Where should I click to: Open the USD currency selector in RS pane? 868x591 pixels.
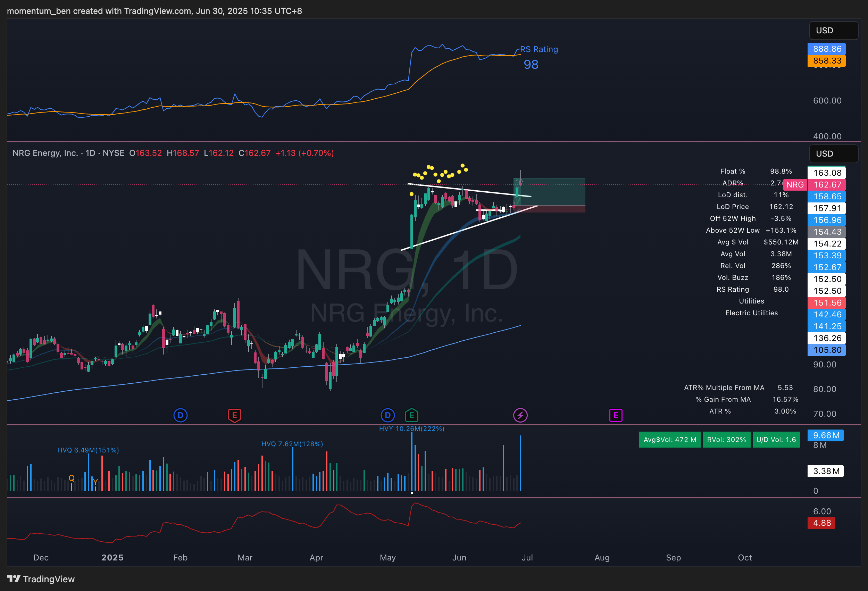(x=833, y=31)
